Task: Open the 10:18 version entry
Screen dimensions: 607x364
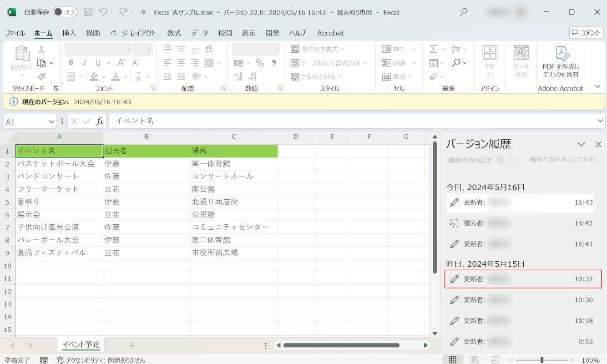Action: 521,321
